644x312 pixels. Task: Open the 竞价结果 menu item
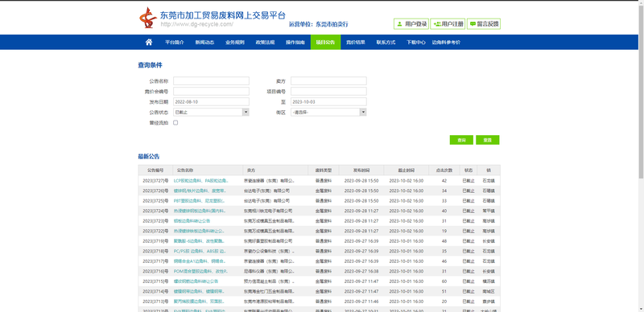point(356,43)
